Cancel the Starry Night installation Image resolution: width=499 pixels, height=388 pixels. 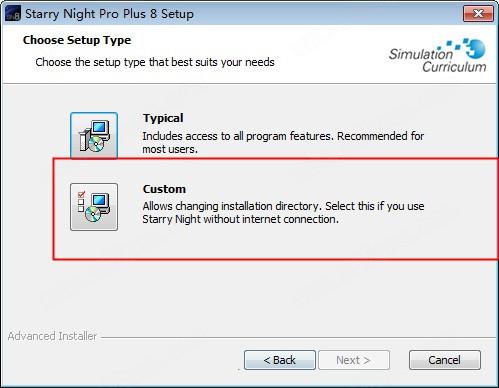click(x=445, y=360)
